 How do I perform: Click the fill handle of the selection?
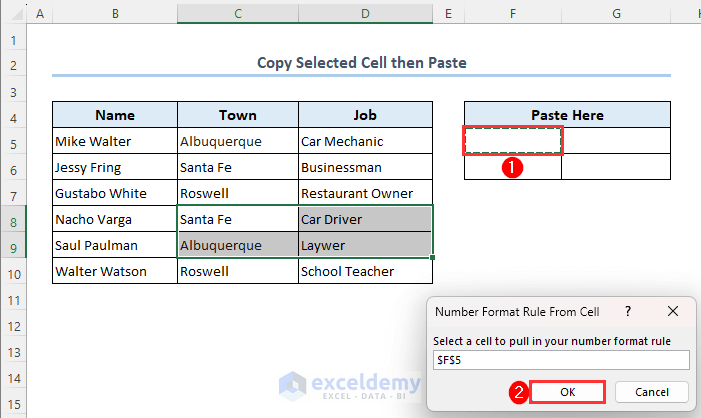tap(432, 257)
